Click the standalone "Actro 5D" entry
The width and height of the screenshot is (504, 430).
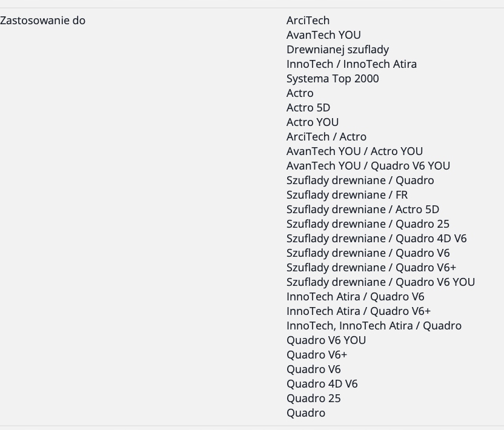coord(308,108)
